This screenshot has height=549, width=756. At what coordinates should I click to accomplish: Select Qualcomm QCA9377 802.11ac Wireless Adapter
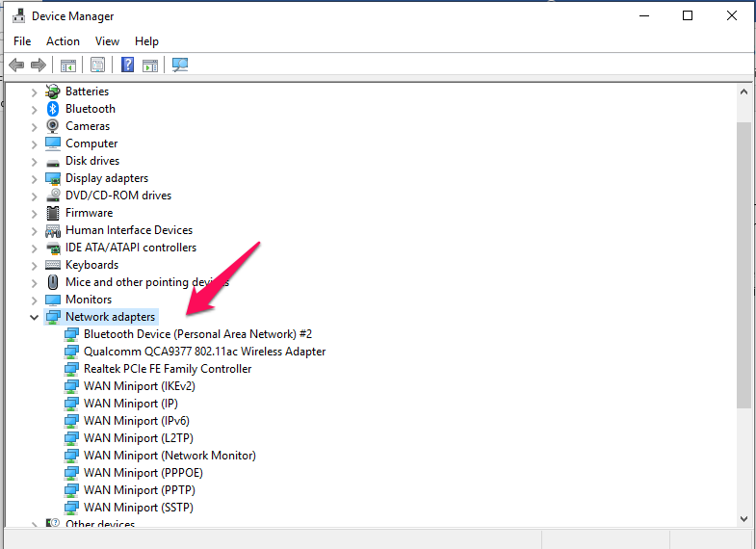click(204, 352)
